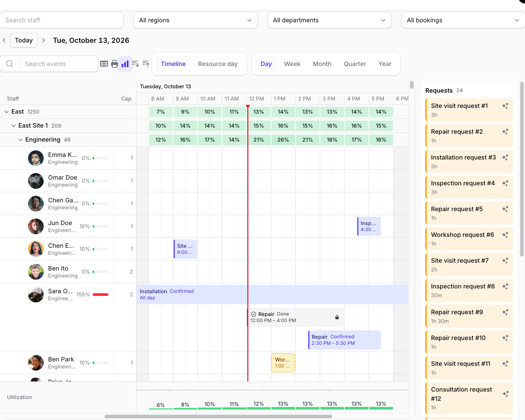Click Ben Ito's avatar photo
The height and width of the screenshot is (420, 525).
pyautogui.click(x=36, y=272)
